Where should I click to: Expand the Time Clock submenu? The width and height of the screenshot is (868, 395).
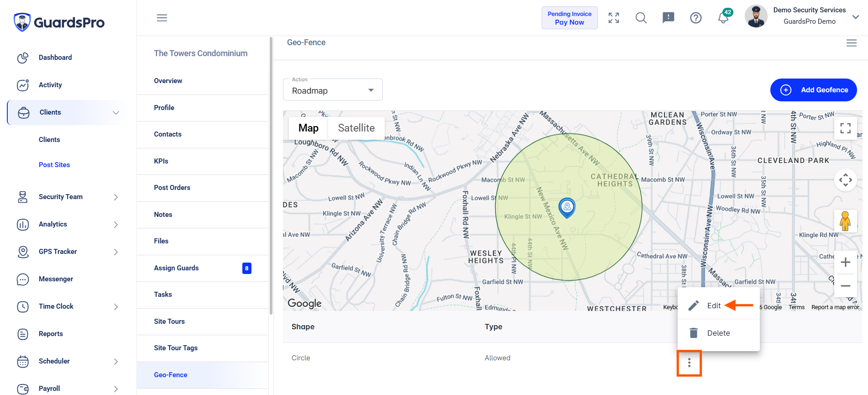coord(116,307)
